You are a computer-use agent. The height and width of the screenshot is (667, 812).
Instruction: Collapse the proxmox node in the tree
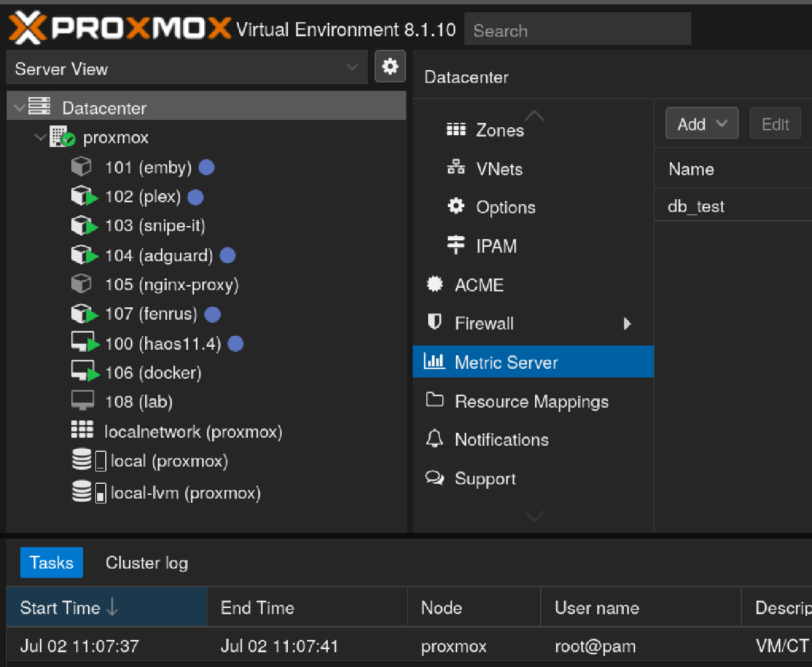(40, 136)
